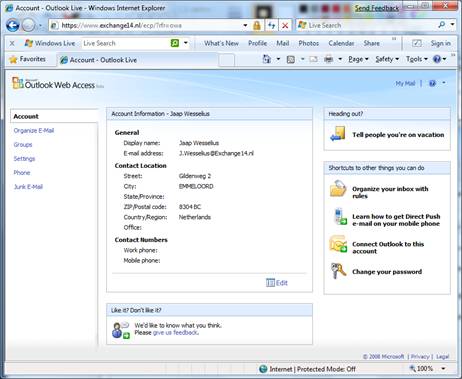Open the Page menu
The image size is (462, 379).
[358, 59]
